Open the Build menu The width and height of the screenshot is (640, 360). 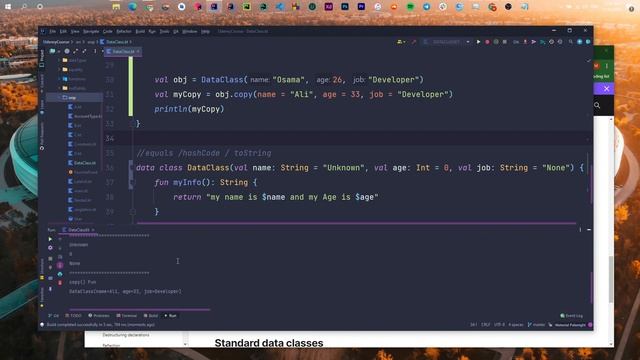[x=140, y=31]
